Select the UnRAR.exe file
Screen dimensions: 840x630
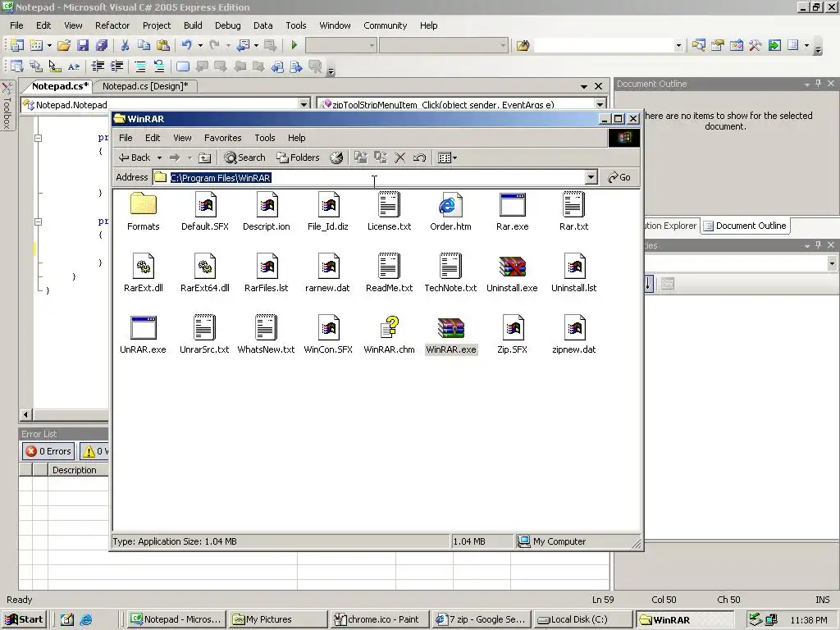(143, 335)
